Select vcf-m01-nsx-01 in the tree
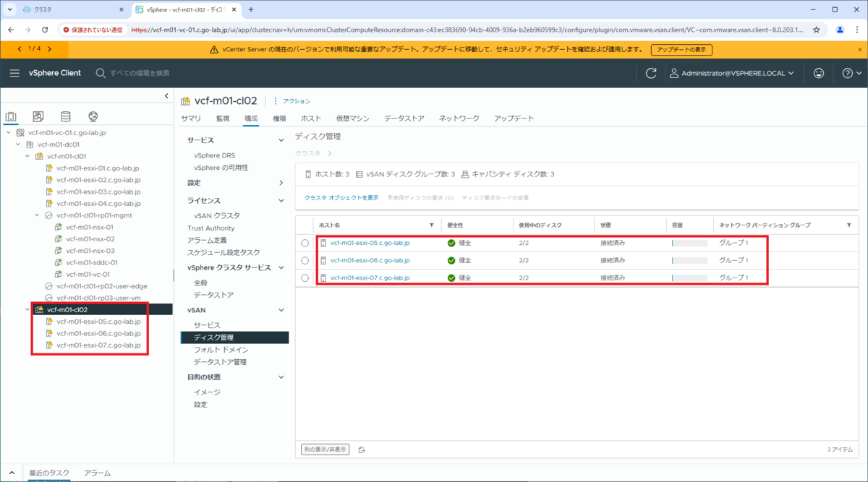The image size is (868, 482). point(90,227)
